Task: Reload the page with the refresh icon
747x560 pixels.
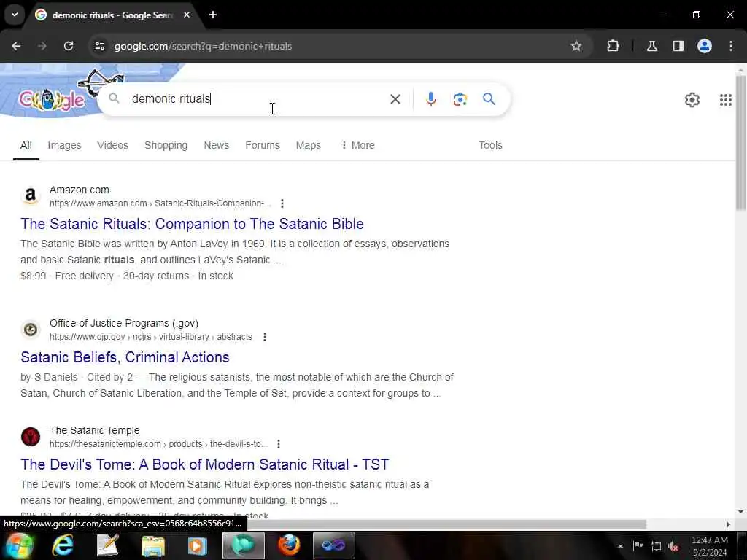Action: coord(69,46)
